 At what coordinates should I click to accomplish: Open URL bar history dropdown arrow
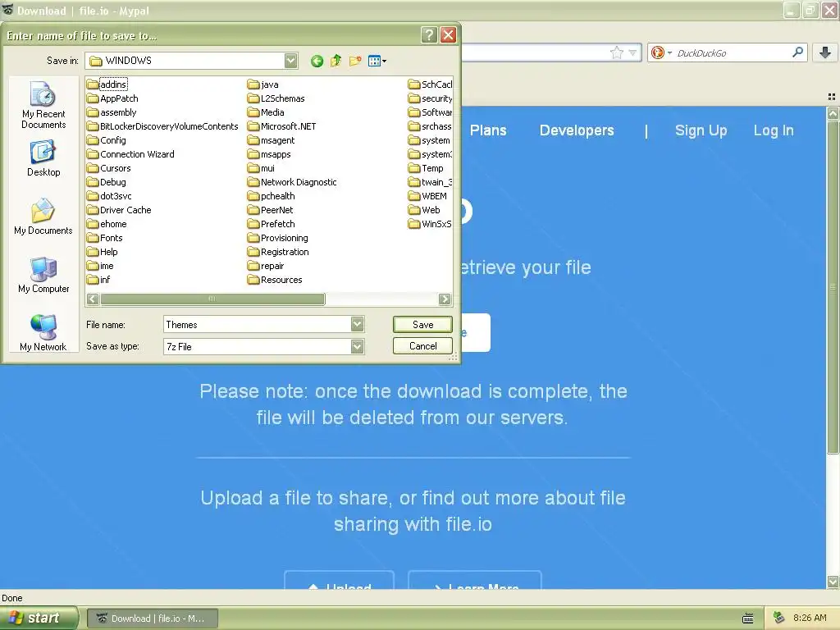click(x=632, y=52)
